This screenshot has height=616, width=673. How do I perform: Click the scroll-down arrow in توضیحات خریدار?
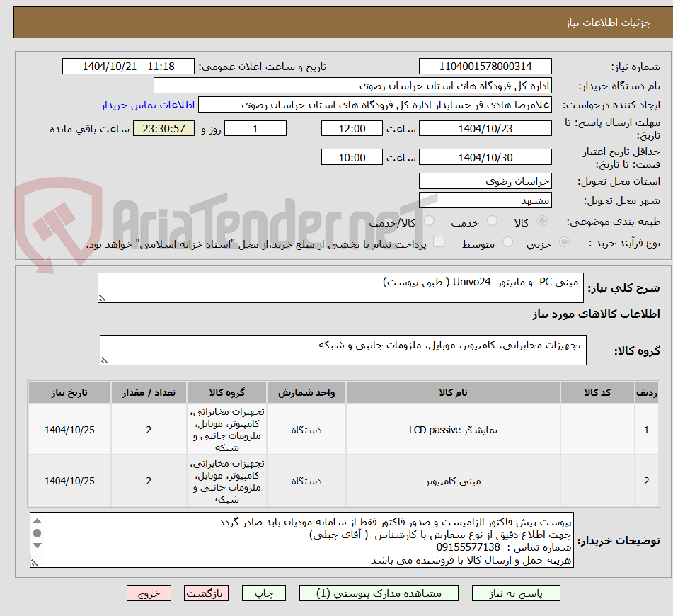[37, 545]
